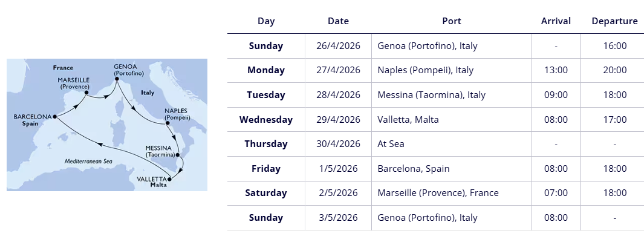Click the Naples (Pompeii), Italy port cell
Screen dimensions: 644x245
tap(425, 70)
